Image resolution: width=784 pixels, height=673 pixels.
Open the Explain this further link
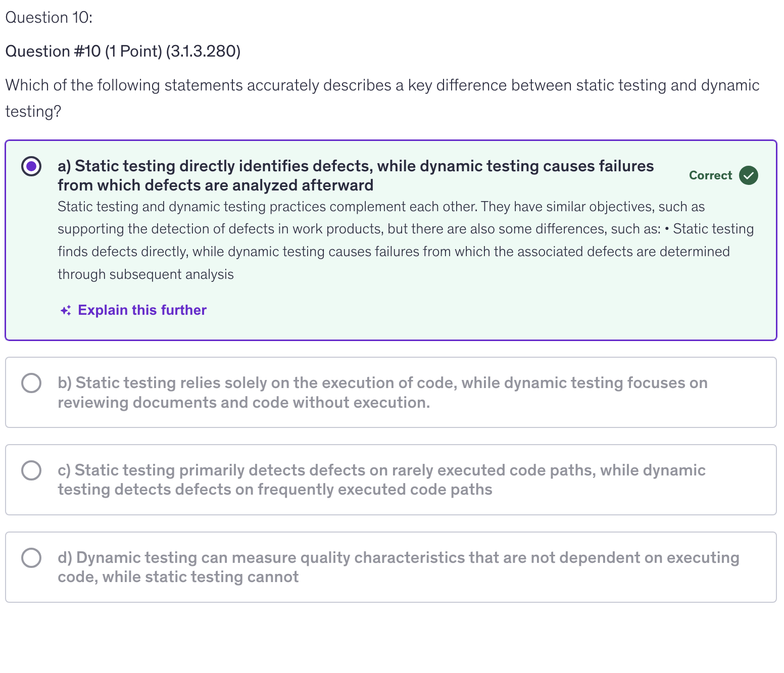(142, 310)
